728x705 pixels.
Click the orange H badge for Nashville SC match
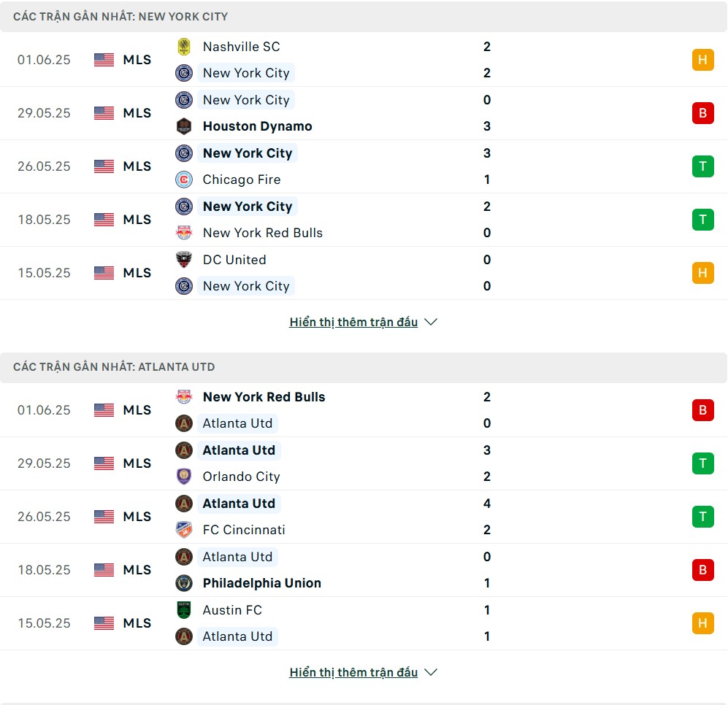702,59
